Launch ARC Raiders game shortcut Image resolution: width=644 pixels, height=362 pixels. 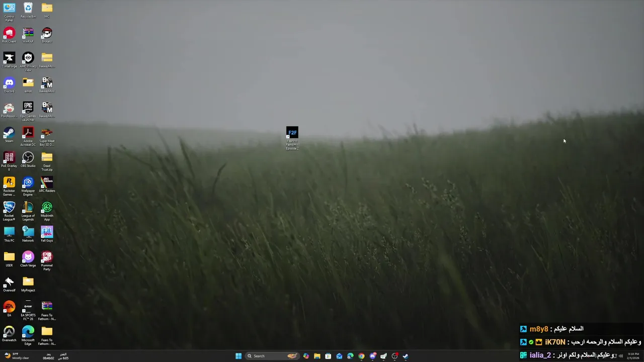pos(47,185)
